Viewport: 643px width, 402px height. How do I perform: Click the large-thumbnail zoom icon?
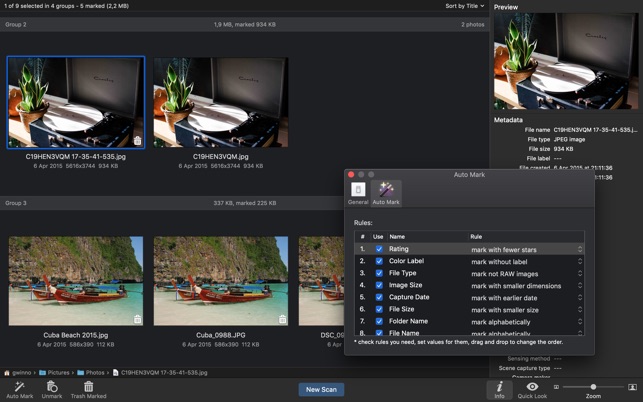pos(632,387)
